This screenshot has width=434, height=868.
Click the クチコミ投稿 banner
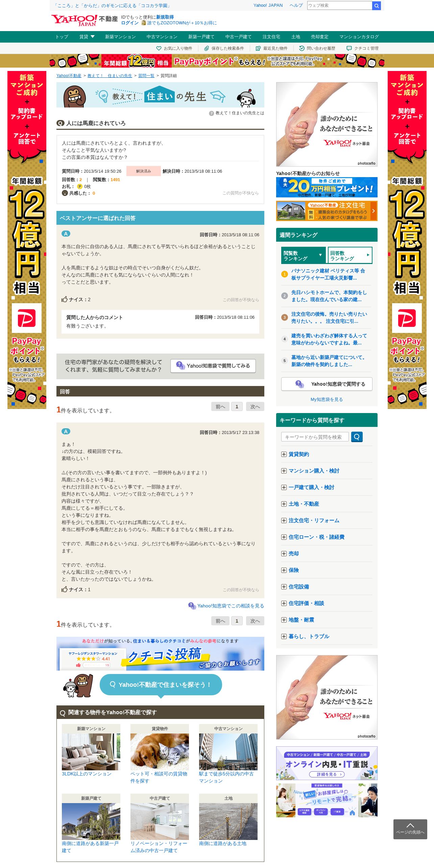(160, 654)
